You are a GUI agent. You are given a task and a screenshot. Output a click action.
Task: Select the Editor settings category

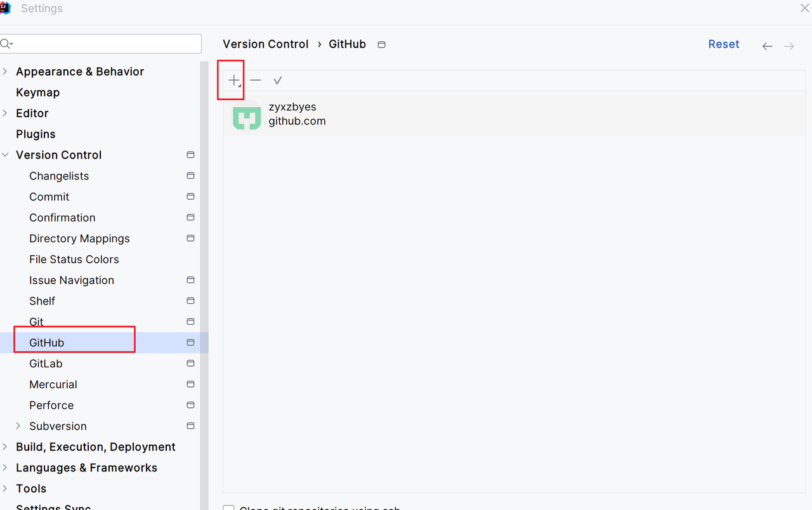click(x=32, y=114)
